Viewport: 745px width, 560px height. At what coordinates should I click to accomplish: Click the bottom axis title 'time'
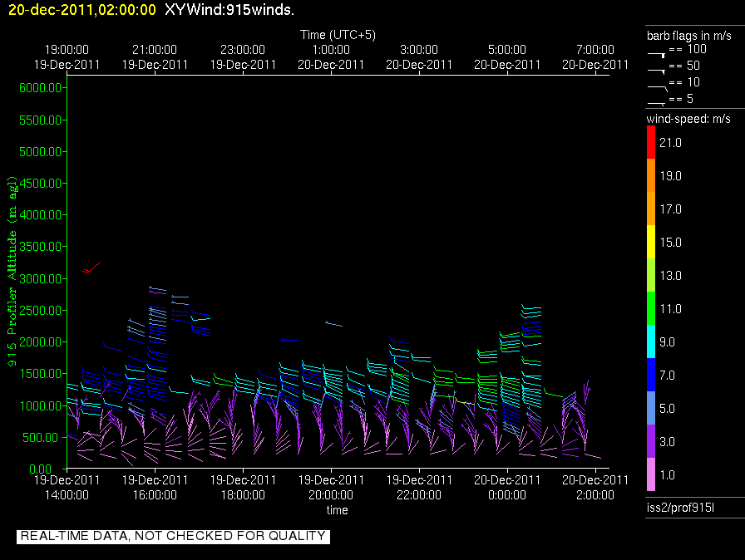click(337, 510)
